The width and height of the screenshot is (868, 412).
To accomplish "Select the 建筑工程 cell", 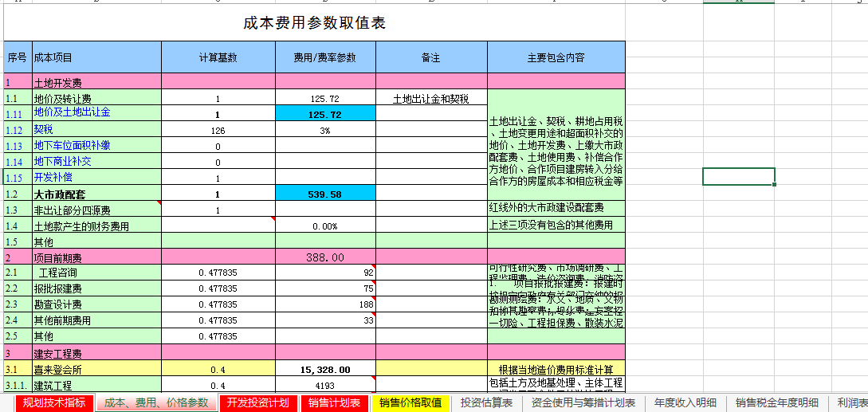I will [x=97, y=385].
